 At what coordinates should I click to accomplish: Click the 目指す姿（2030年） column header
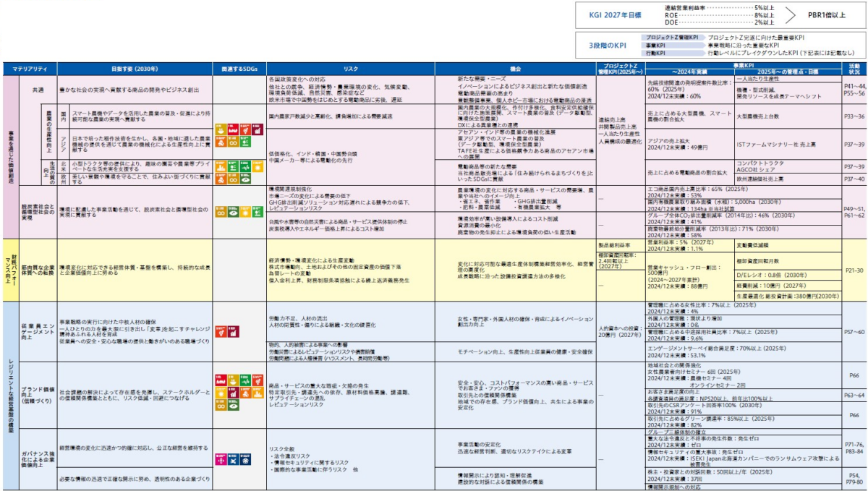135,69
